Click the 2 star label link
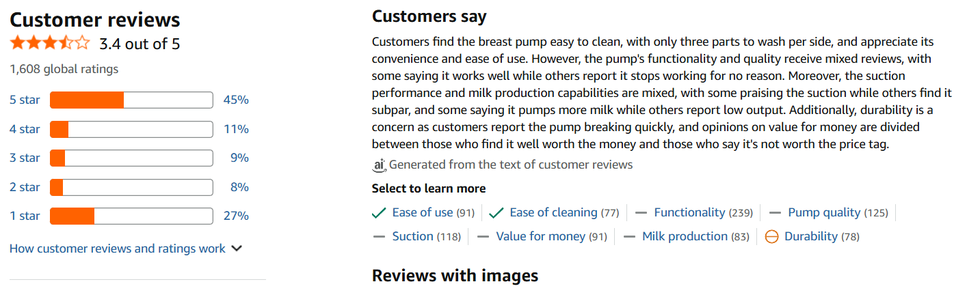The image size is (980, 297). (x=25, y=187)
